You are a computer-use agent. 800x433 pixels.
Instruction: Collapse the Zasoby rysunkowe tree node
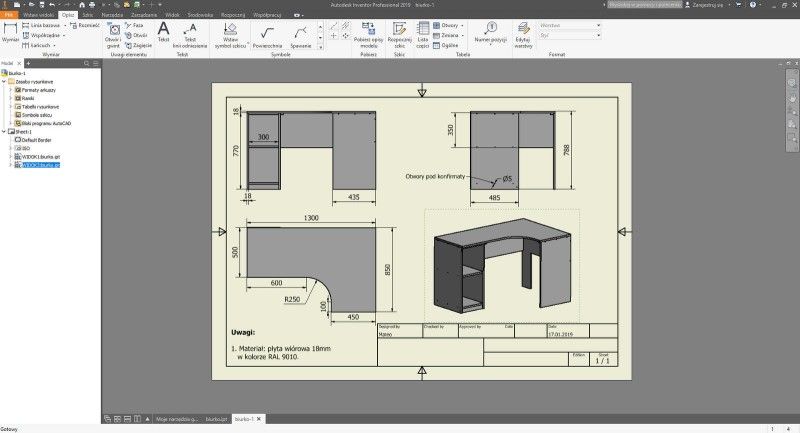4,82
